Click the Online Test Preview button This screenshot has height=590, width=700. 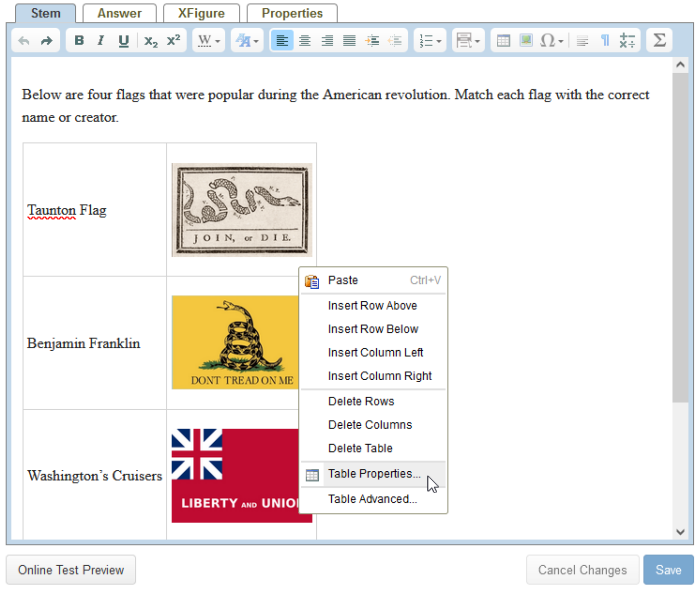pos(71,570)
